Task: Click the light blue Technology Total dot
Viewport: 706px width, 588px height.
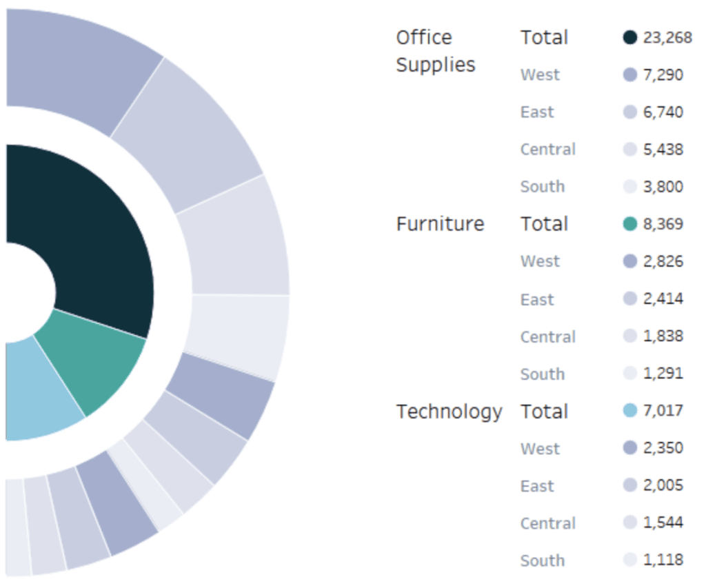Action: (629, 411)
